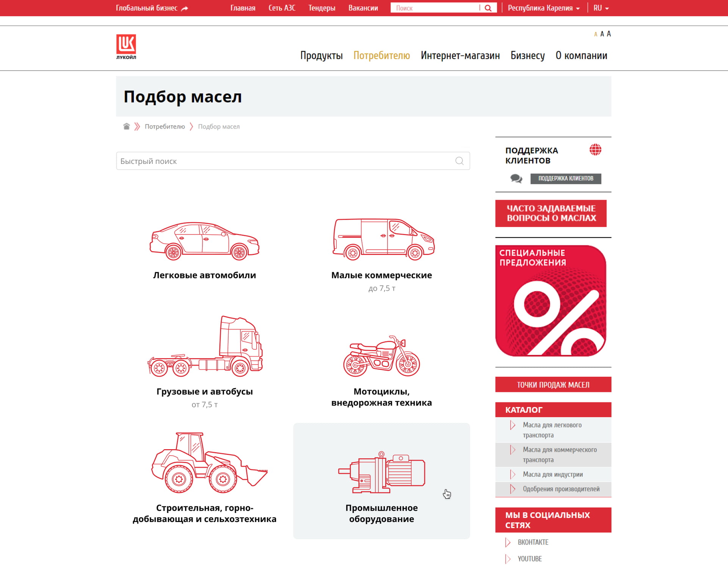728x588 pixels.
Task: Open the Продукты main menu
Action: (321, 55)
